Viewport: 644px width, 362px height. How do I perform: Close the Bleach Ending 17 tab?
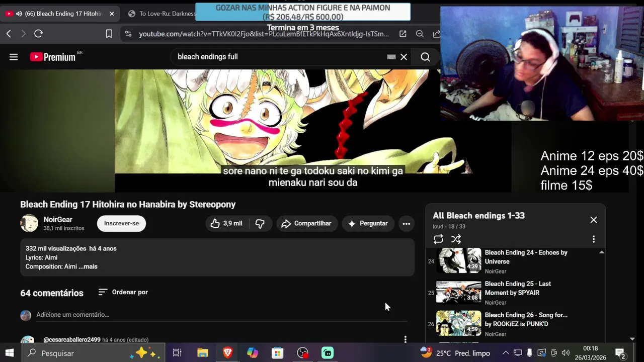pyautogui.click(x=112, y=14)
